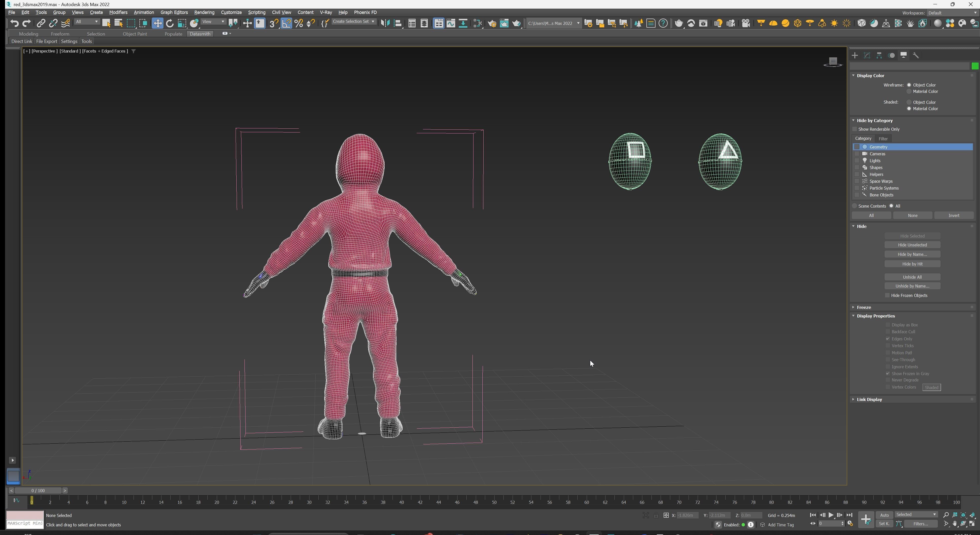Select the Select and Rotate tool

[170, 23]
